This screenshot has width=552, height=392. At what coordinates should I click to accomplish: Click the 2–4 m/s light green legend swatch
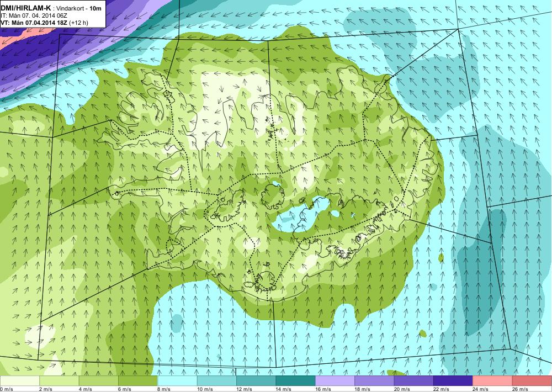tap(59, 381)
